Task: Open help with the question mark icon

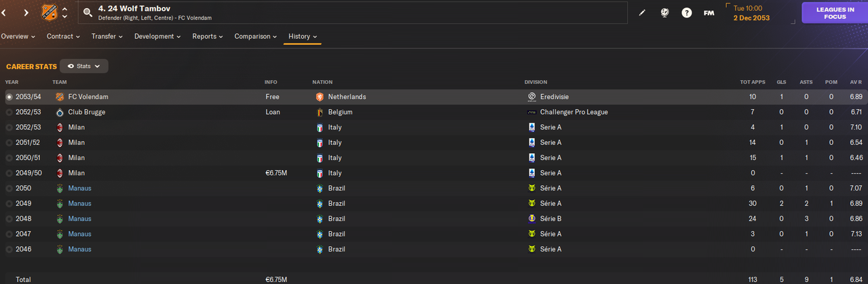Action: tap(687, 13)
